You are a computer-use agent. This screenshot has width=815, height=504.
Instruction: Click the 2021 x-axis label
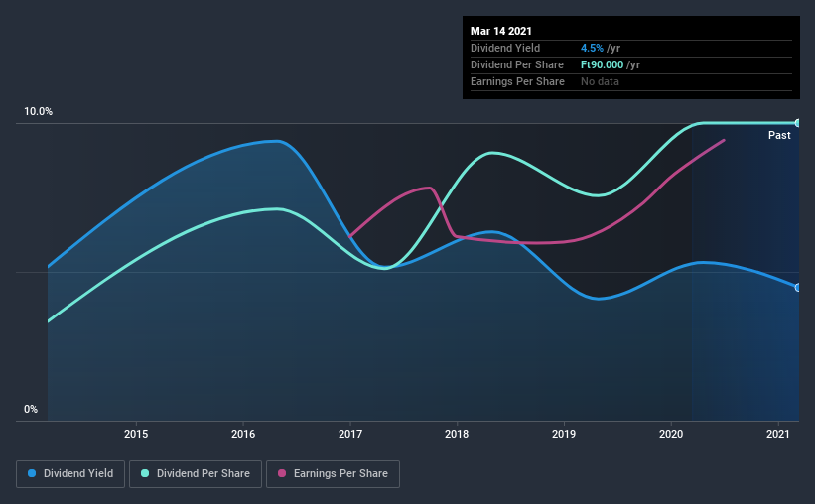click(778, 434)
